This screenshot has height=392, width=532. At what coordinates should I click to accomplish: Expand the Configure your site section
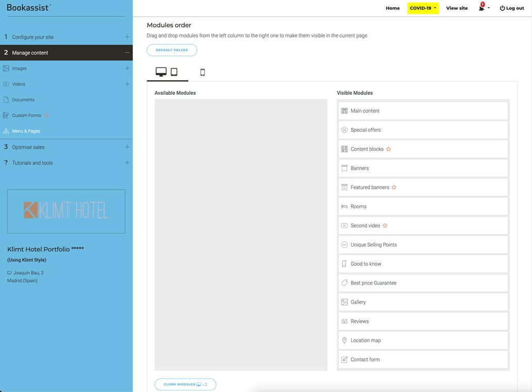pos(127,37)
